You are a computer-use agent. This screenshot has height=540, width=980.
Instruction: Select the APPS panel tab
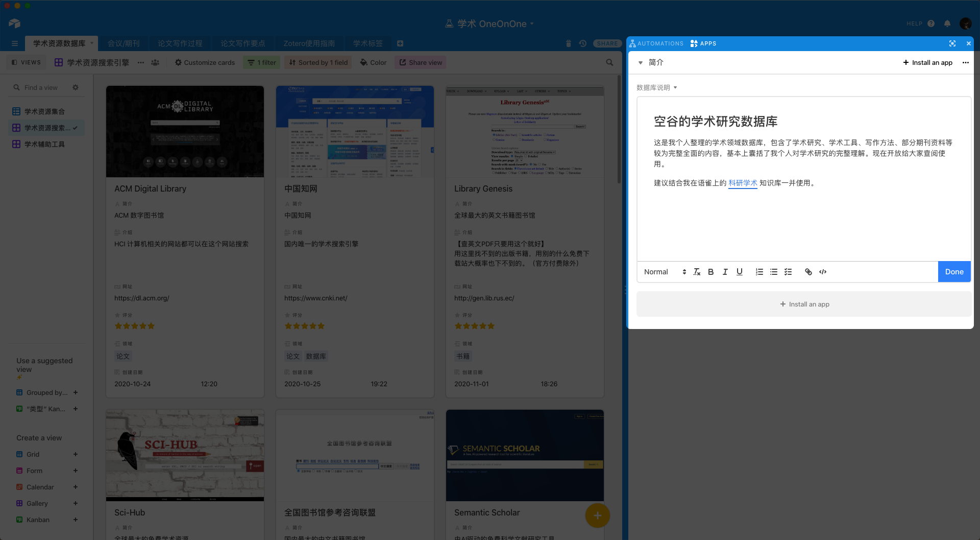tap(703, 43)
